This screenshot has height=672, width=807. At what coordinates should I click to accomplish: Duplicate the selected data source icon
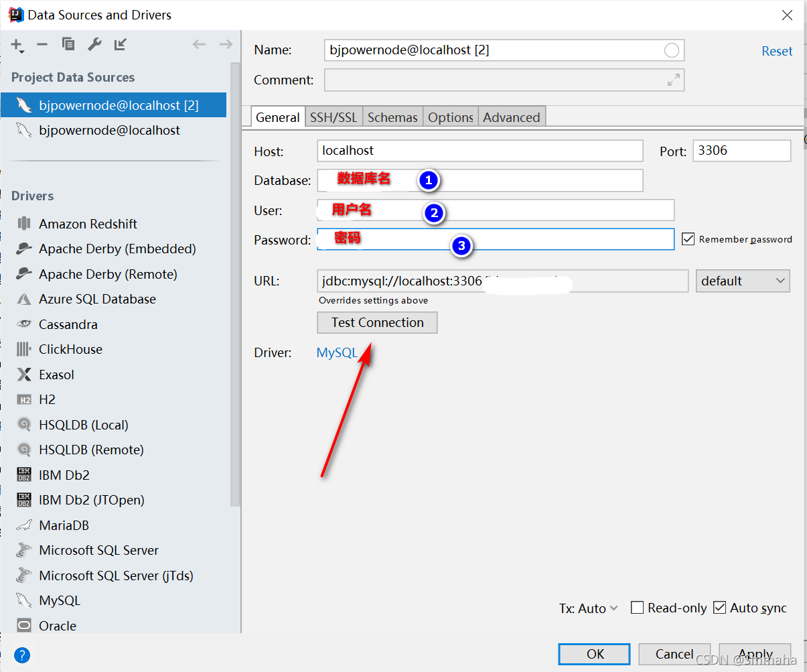pos(68,44)
